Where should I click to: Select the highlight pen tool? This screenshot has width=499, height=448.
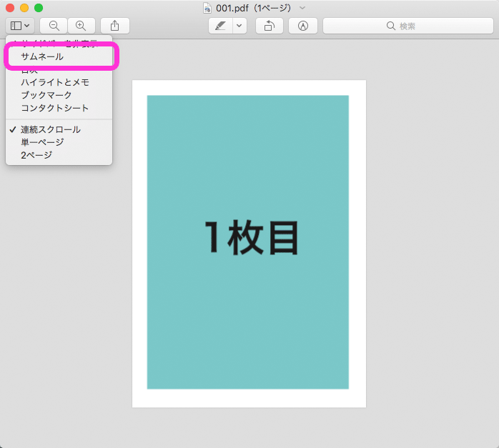point(220,26)
